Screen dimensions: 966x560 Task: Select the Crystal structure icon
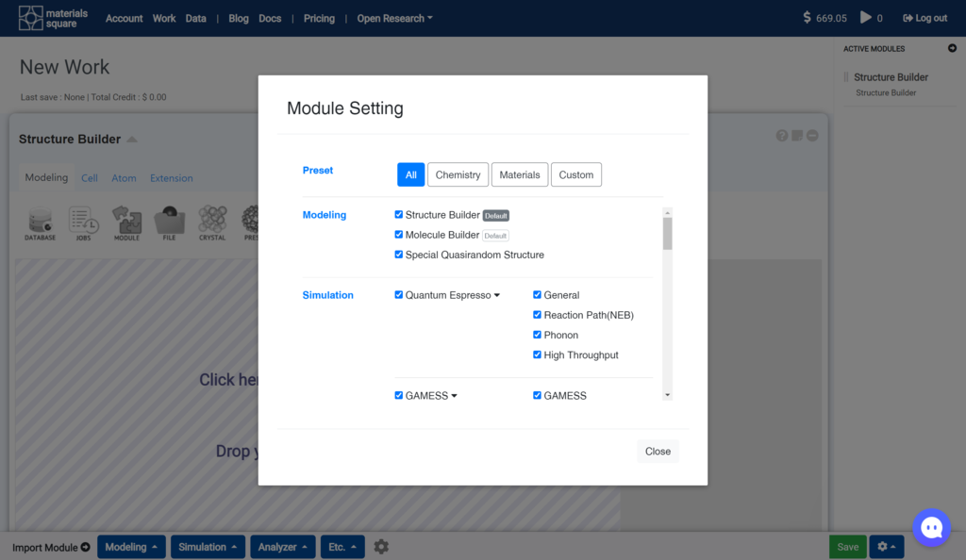click(x=212, y=222)
